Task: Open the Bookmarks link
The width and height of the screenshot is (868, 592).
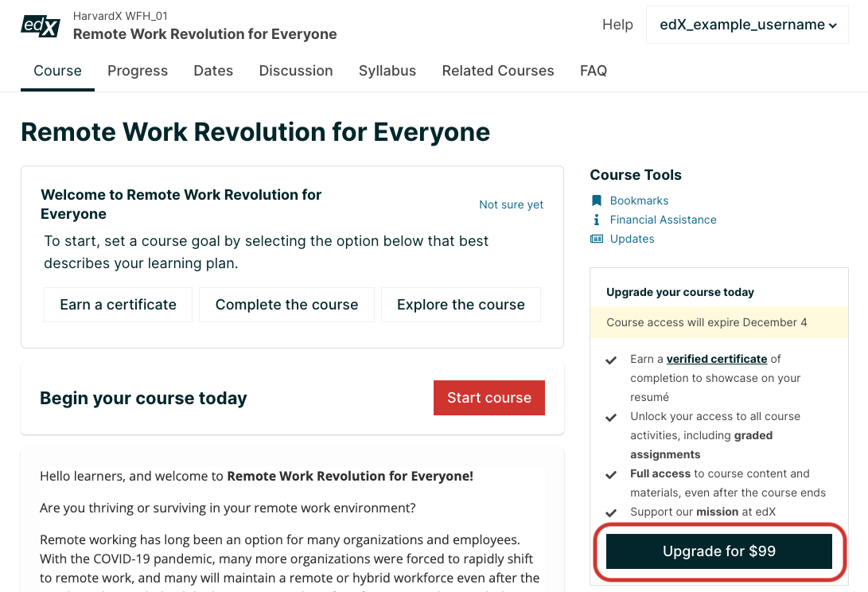Action: pos(639,201)
